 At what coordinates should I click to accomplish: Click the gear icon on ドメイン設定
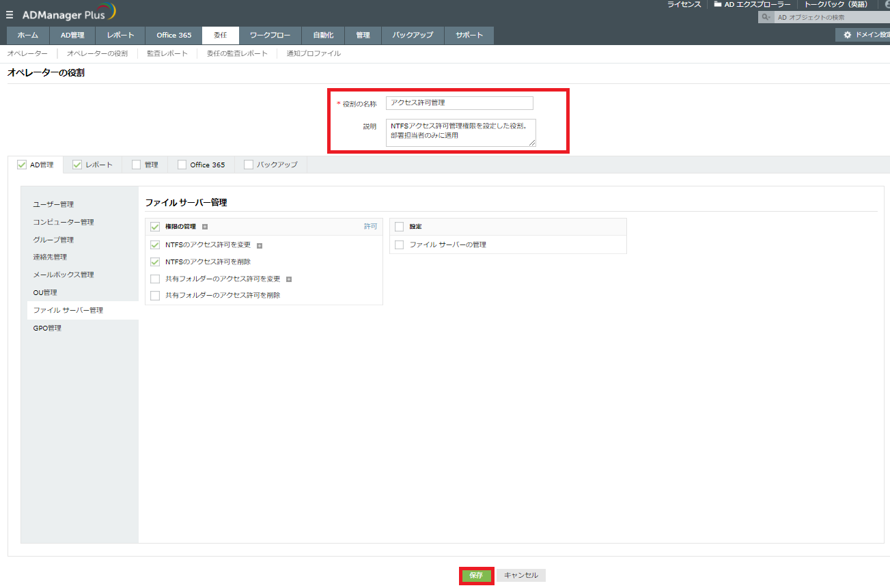point(848,35)
